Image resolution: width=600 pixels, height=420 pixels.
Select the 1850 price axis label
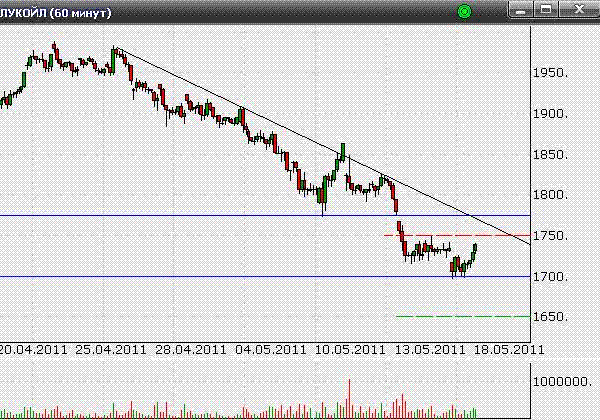551,155
